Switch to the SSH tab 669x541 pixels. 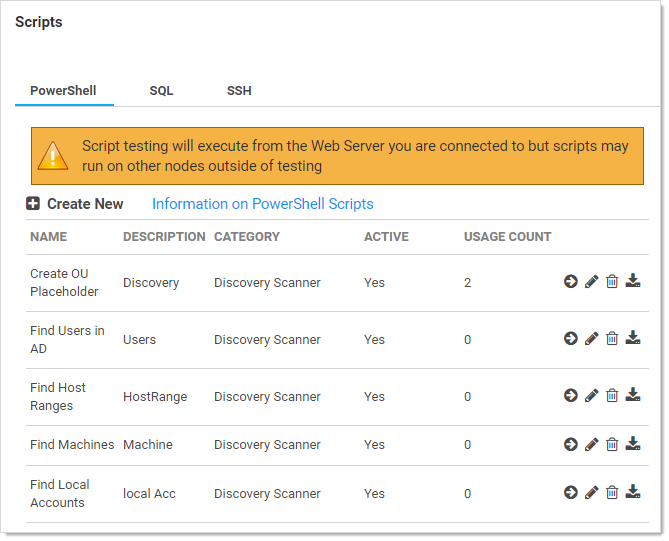pos(239,91)
